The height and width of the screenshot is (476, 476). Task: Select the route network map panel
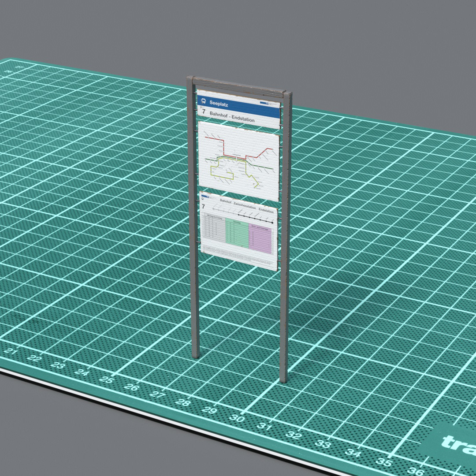pyautogui.click(x=238, y=161)
